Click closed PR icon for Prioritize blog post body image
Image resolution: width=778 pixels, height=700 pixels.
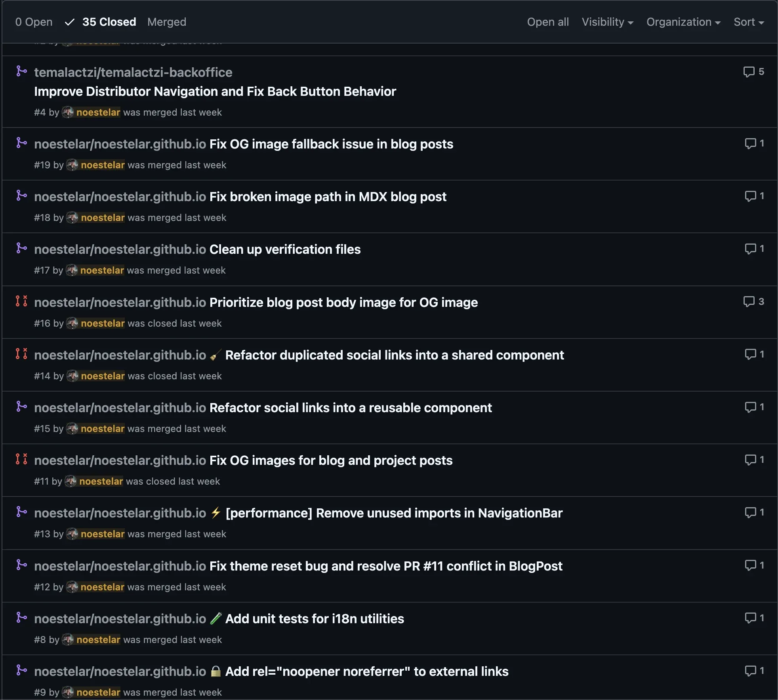tap(21, 301)
